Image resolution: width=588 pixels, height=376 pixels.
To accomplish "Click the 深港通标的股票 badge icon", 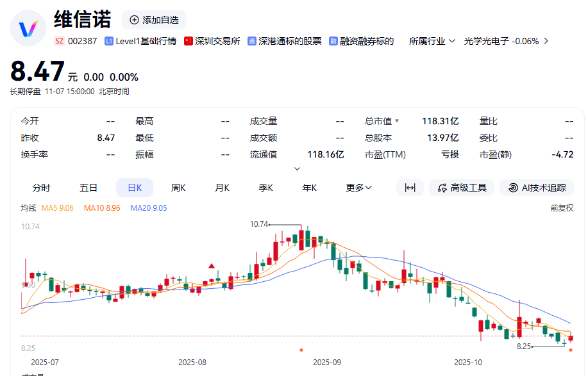I will pyautogui.click(x=252, y=41).
